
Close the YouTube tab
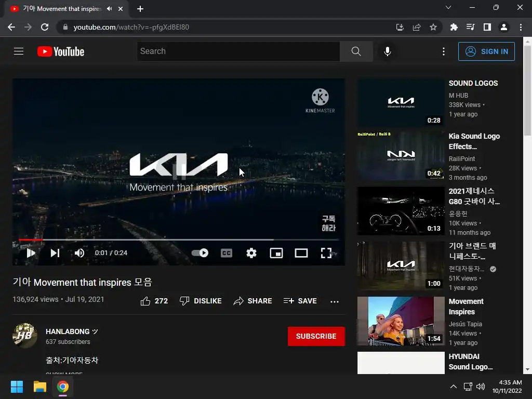pos(121,9)
